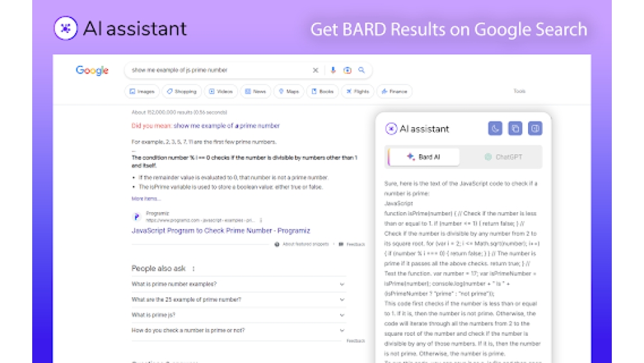The width and height of the screenshot is (644, 363).
Task: Switch to the Bard AI tab
Action: coord(424,157)
